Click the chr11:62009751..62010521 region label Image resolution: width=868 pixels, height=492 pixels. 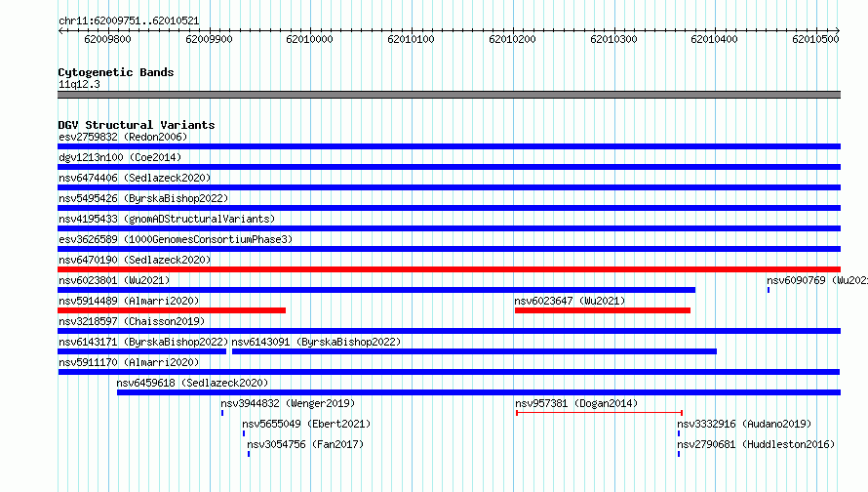[129, 20]
